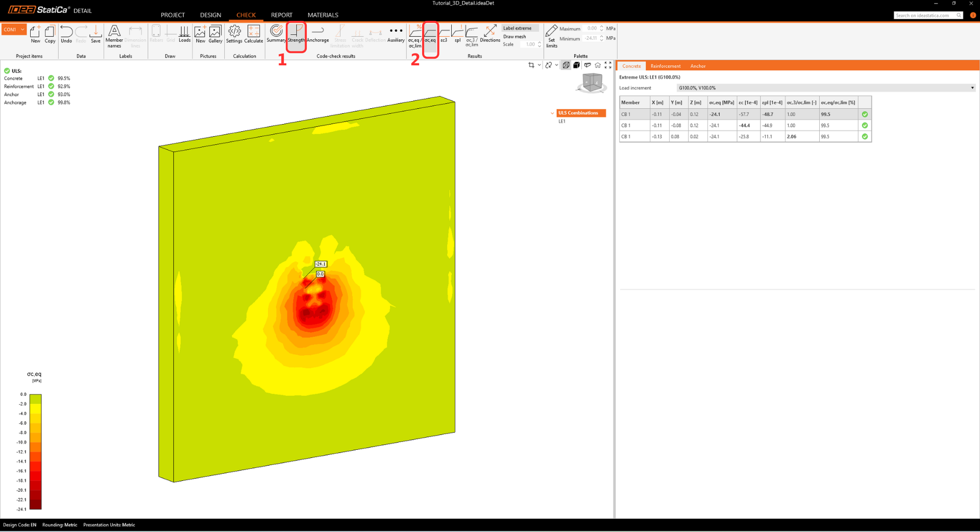The height and width of the screenshot is (532, 980).
Task: Switch to the REPORT ribbon tab
Action: point(281,15)
